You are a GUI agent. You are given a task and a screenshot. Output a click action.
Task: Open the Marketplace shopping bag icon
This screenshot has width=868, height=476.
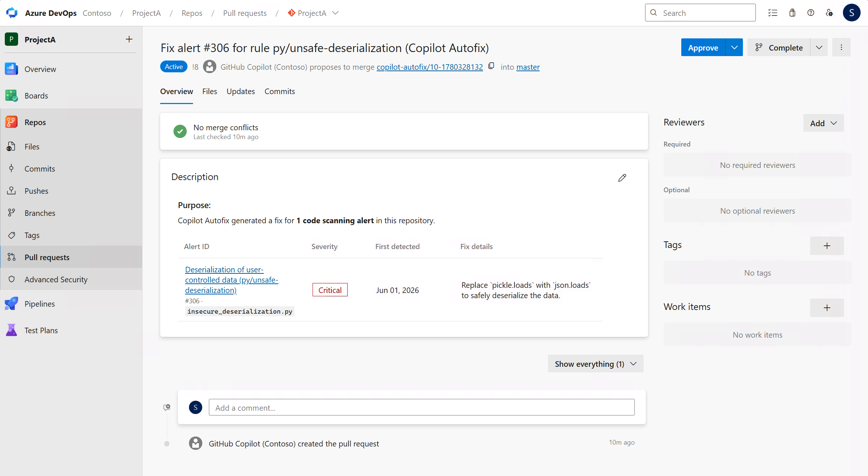click(792, 13)
